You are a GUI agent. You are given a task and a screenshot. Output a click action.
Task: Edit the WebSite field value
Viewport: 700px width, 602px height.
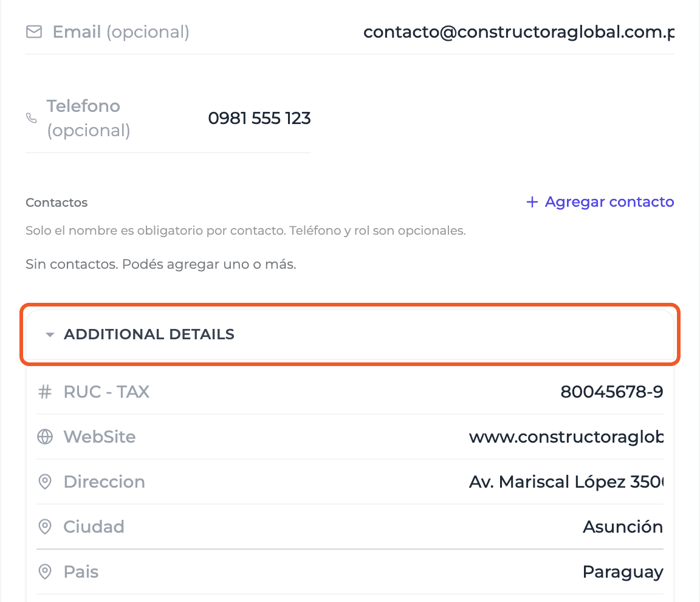pos(566,437)
